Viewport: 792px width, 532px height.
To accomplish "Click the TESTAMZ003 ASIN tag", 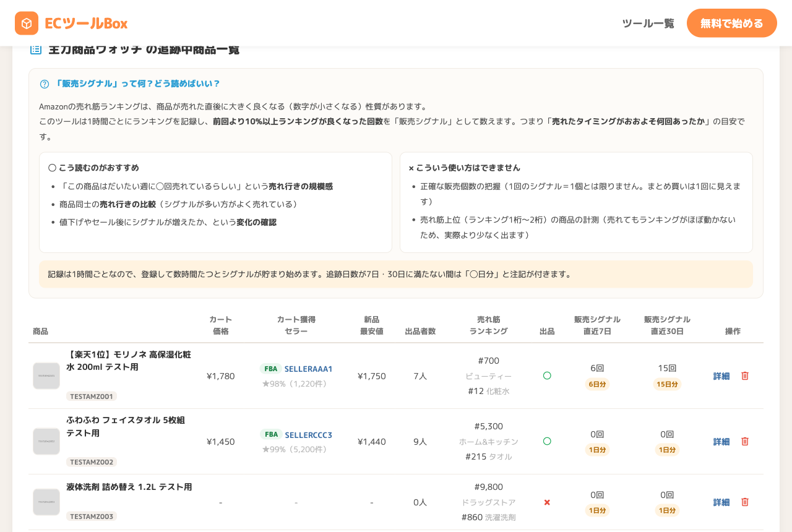I will [x=92, y=516].
